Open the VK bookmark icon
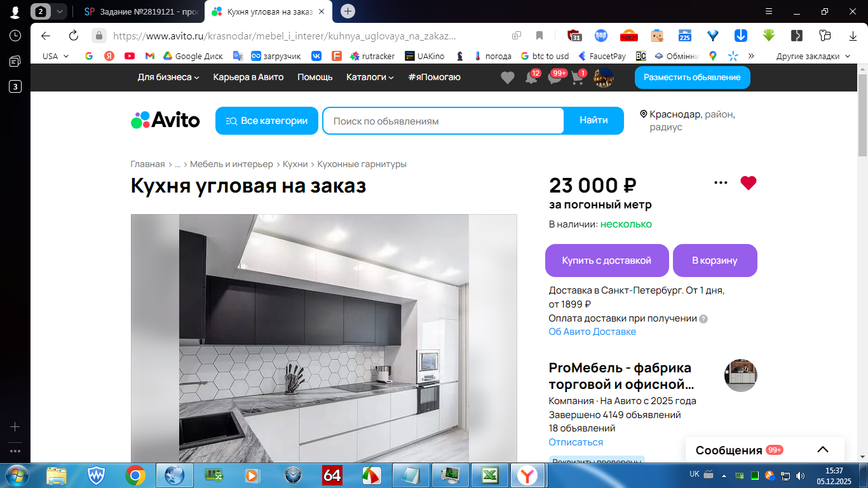868x488 pixels. (x=316, y=56)
